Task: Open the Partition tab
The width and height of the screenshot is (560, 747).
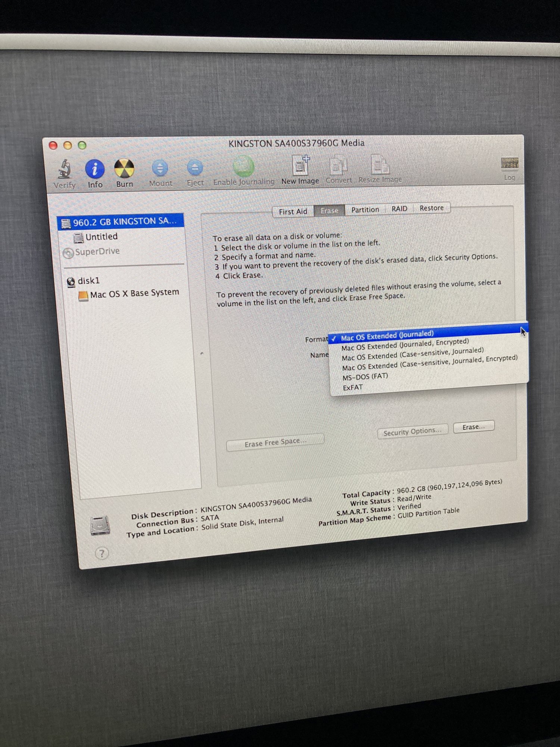Action: (365, 210)
